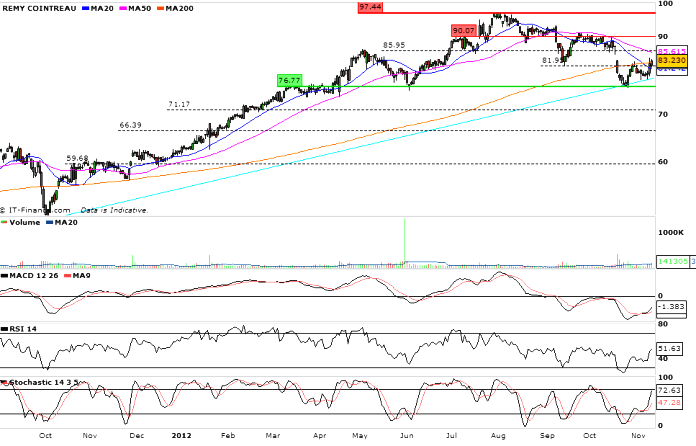
Task: Click the RSI 14 indicator label
Action: pos(20,329)
